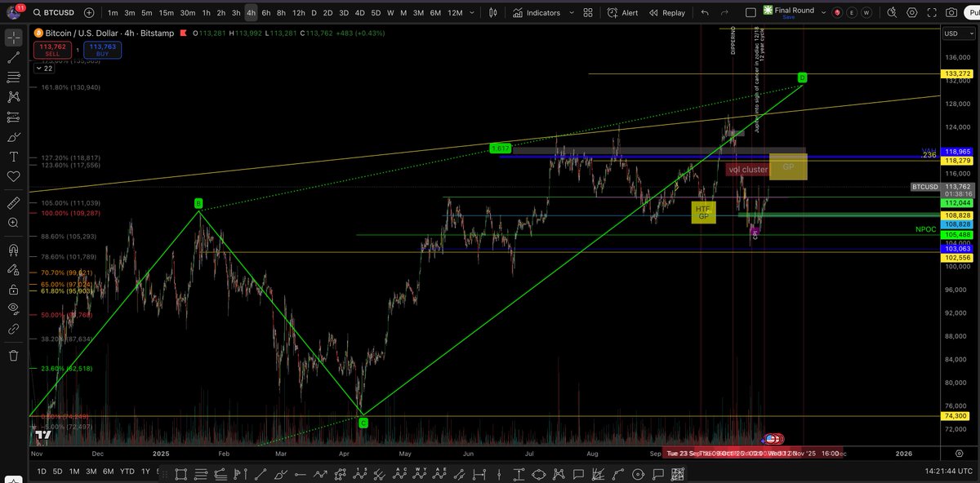The height and width of the screenshot is (483, 980).
Task: Open the link drawings icon in left toolbar
Action: click(x=14, y=329)
